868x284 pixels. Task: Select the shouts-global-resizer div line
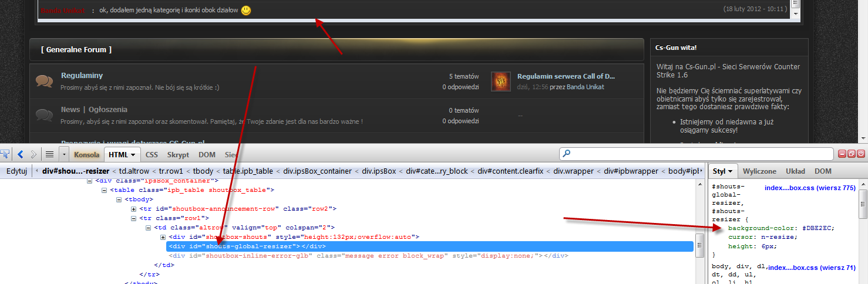tap(429, 246)
